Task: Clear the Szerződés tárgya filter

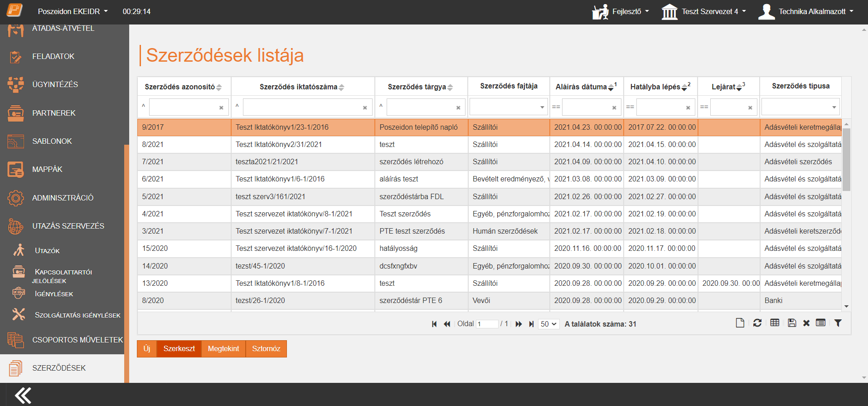Action: tap(458, 108)
